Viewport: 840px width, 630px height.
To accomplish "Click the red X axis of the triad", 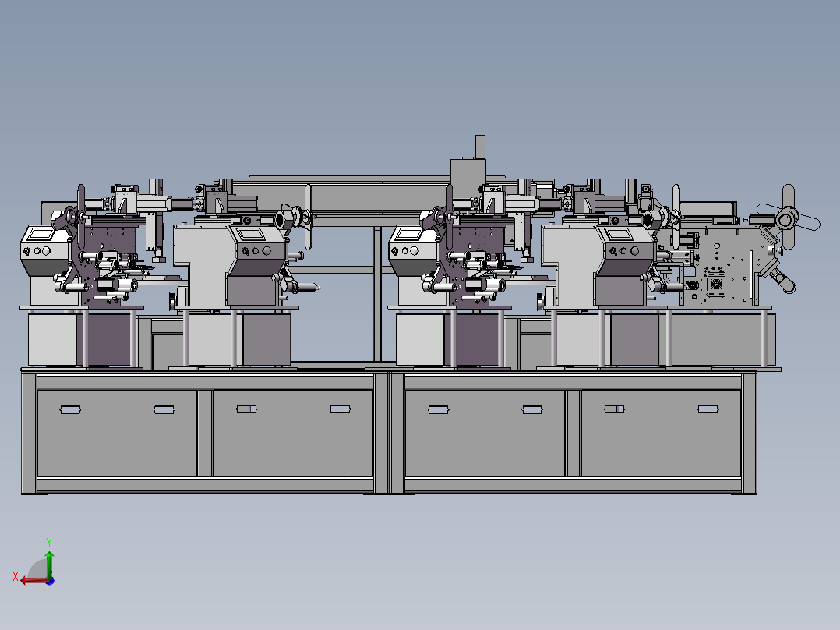I will click(x=34, y=581).
